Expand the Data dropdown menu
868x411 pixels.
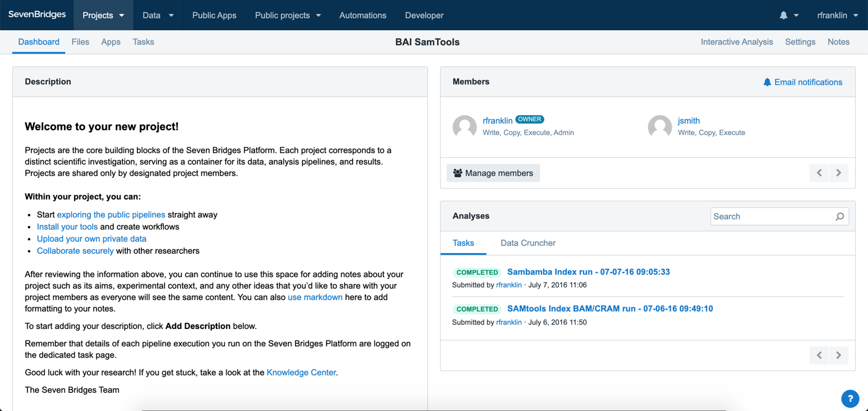[158, 15]
